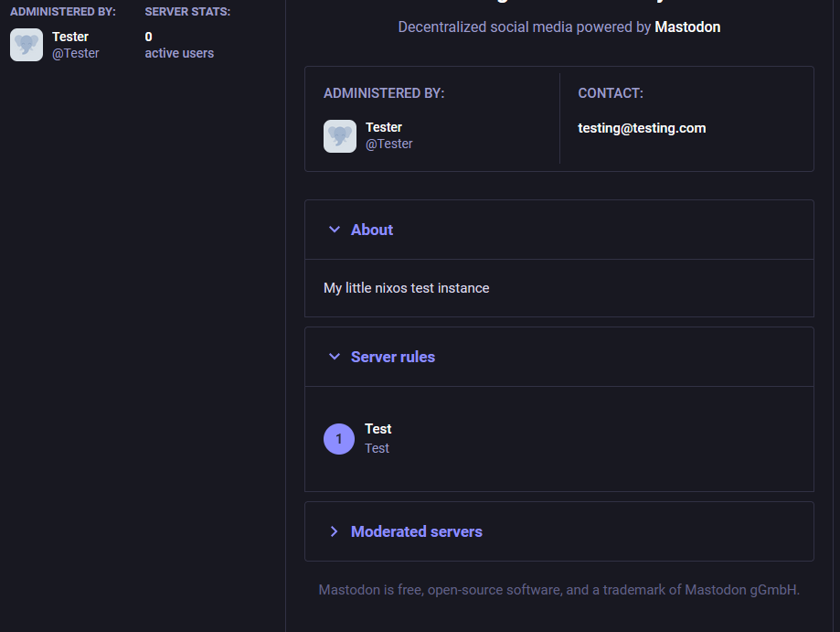Click the chevron icon beside About
Screen dimensions: 840x632
click(x=334, y=230)
